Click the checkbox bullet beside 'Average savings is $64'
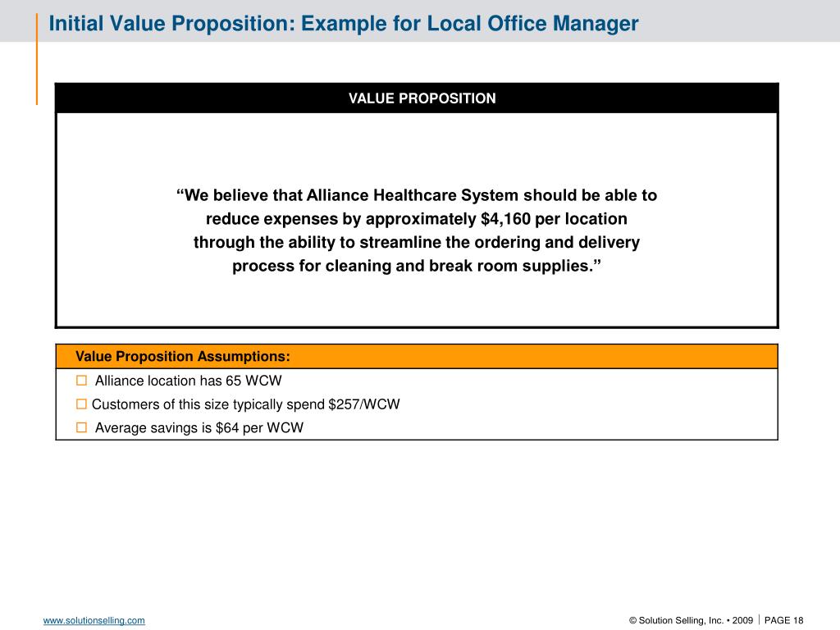840x630 pixels. coord(81,427)
